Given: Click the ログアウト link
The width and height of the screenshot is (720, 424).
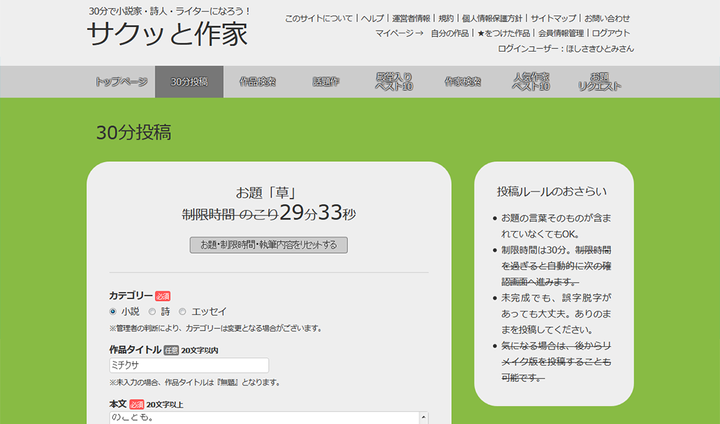Looking at the screenshot, I should click(611, 33).
